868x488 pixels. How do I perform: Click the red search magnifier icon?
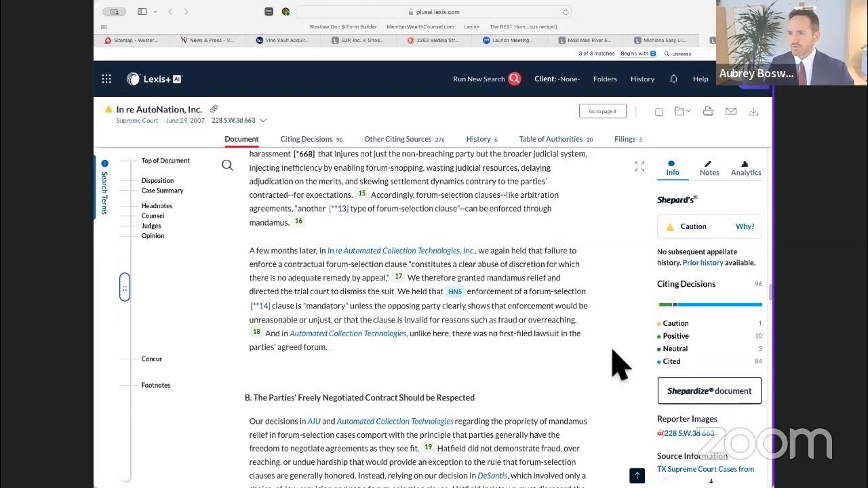pos(515,79)
